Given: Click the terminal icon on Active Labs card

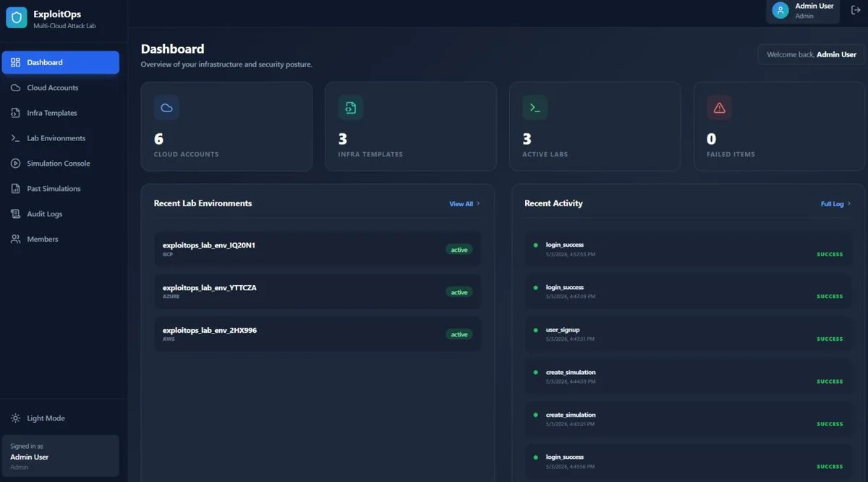Looking at the screenshot, I should click(535, 108).
